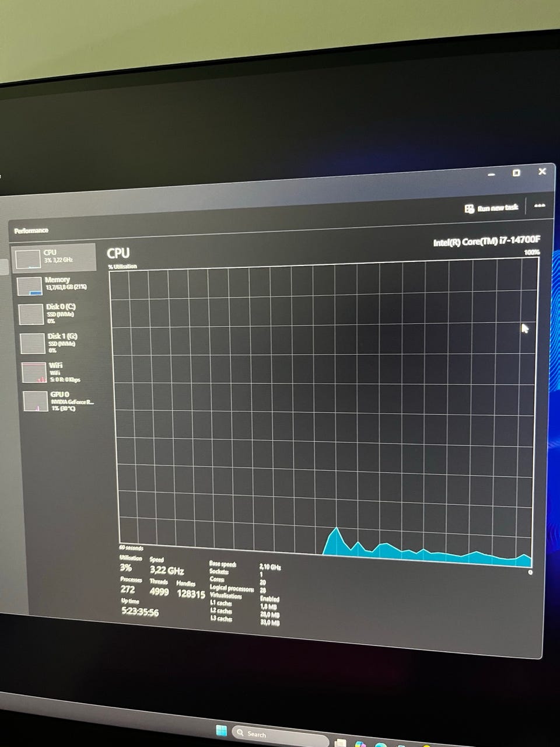The width and height of the screenshot is (560, 747).
Task: Click the Processes count 272
Action: [x=128, y=589]
